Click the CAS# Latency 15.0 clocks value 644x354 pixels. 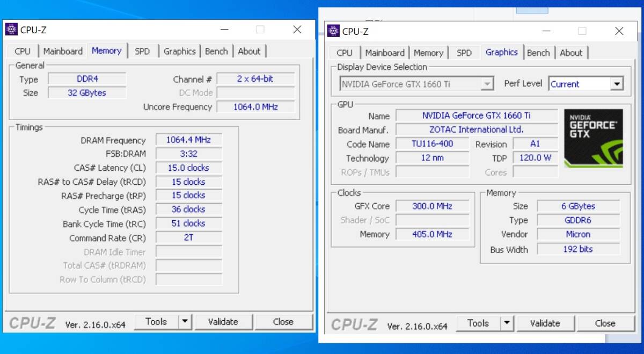pos(188,168)
